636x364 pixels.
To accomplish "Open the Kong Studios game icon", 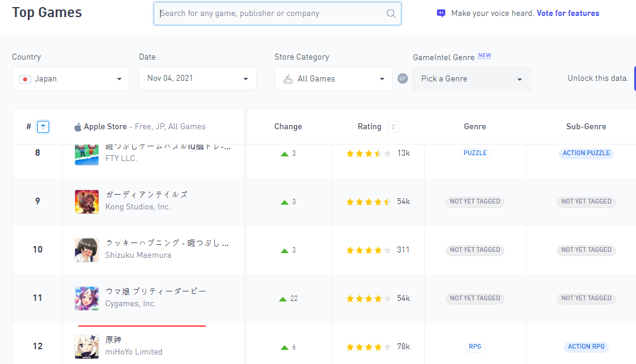I will [x=87, y=201].
